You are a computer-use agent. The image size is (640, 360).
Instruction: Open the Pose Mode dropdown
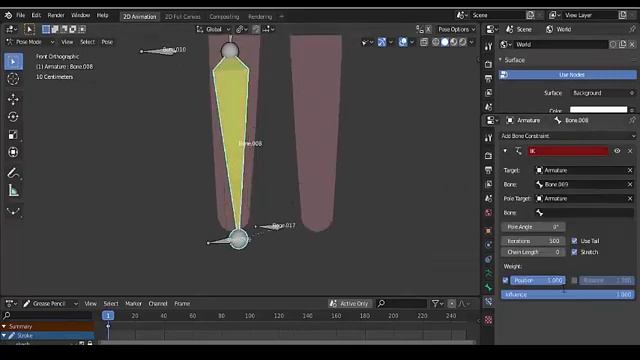tap(30, 42)
